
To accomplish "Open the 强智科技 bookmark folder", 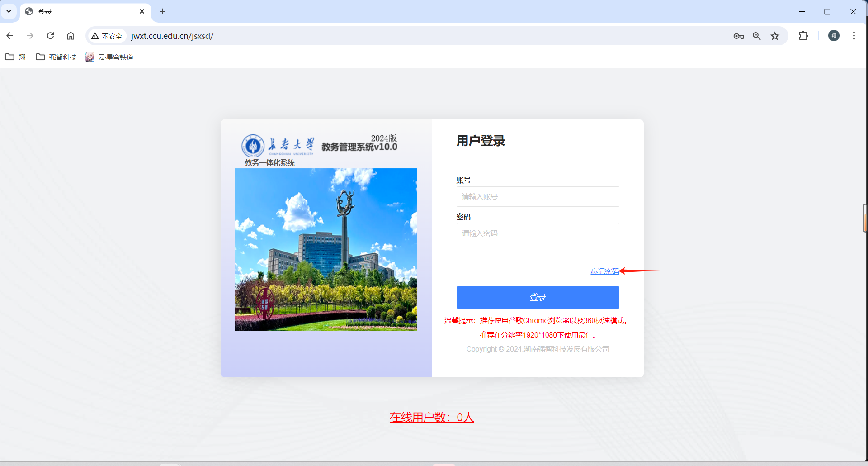I will (x=57, y=57).
